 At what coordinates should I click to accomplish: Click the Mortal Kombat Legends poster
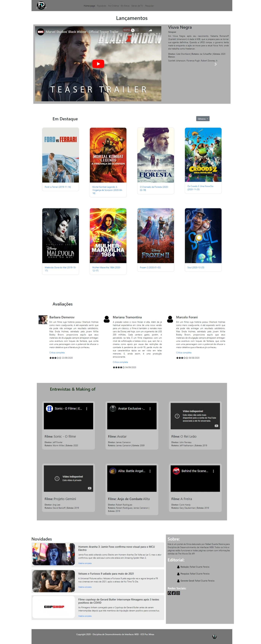pos(108,155)
